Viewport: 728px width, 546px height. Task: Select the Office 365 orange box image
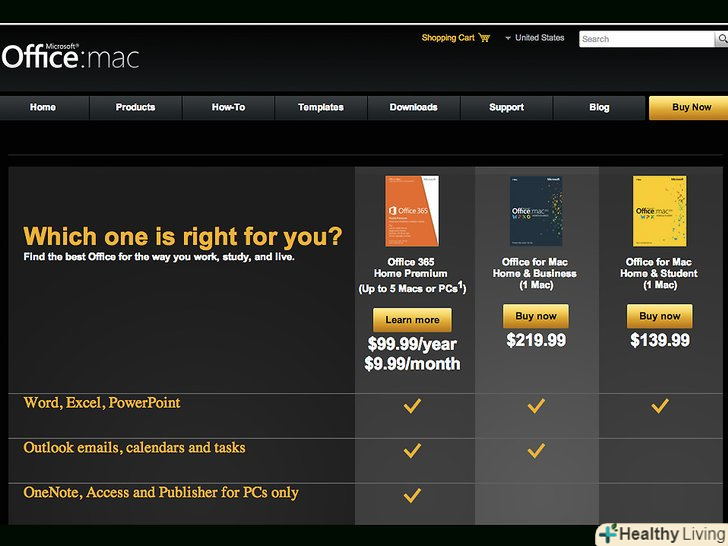412,211
